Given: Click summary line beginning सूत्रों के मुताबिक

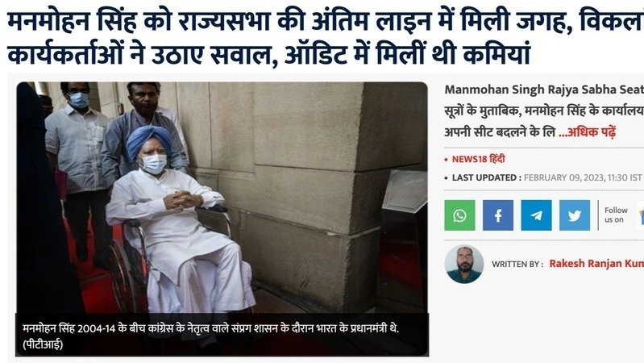Looking at the screenshot, I should 544,111.
